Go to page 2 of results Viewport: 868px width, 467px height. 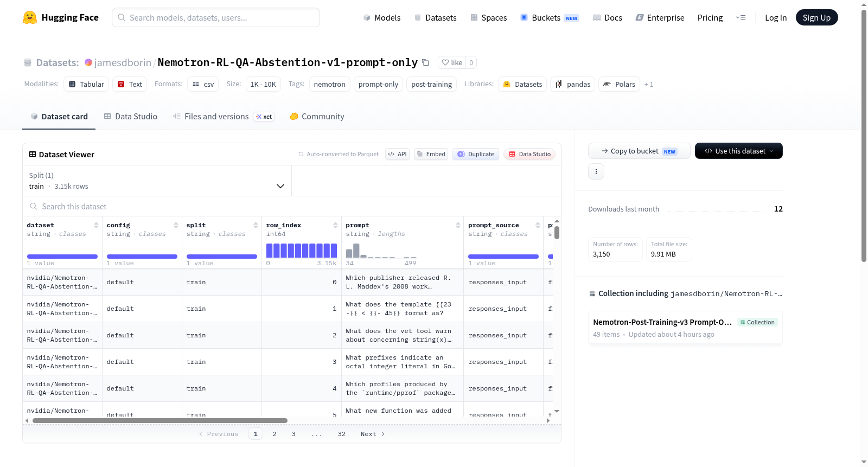[x=275, y=434]
